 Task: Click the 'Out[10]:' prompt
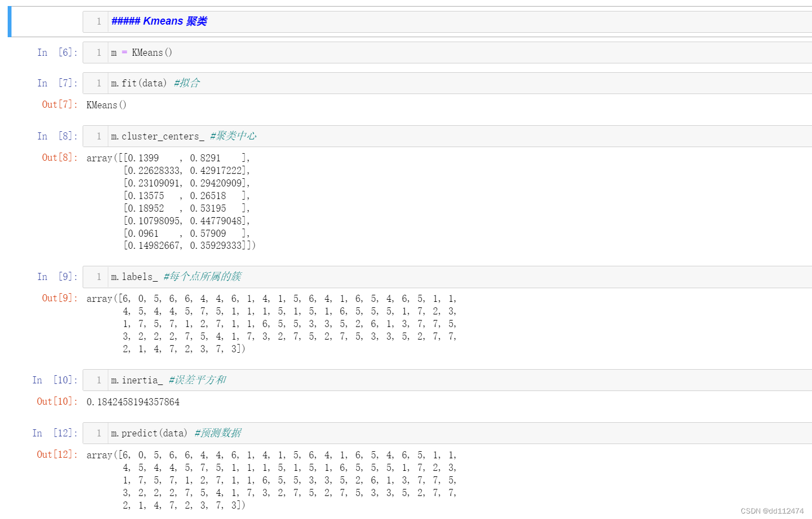coord(57,401)
